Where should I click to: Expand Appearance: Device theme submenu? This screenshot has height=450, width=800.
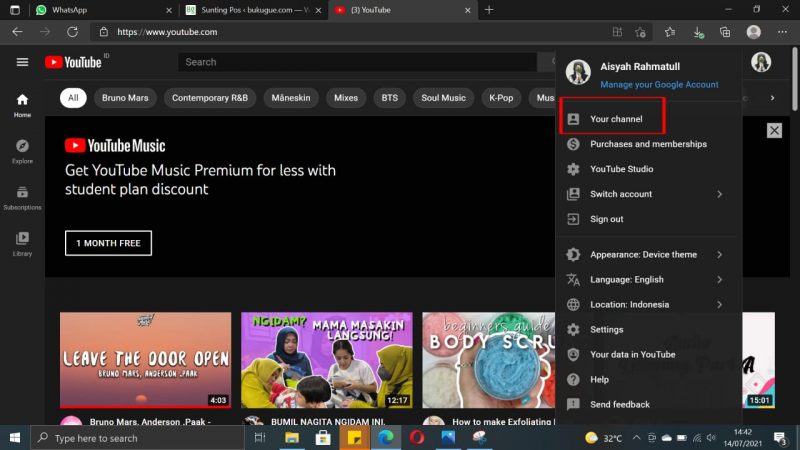(648, 255)
